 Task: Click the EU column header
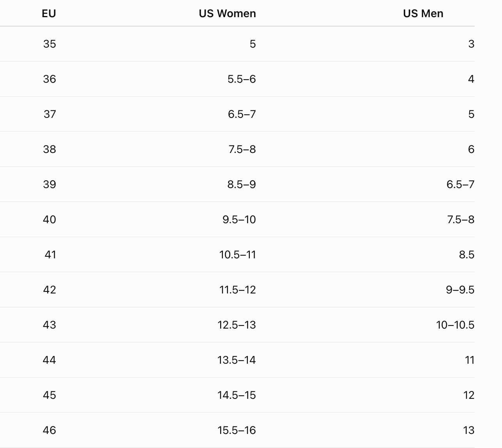[x=49, y=14]
